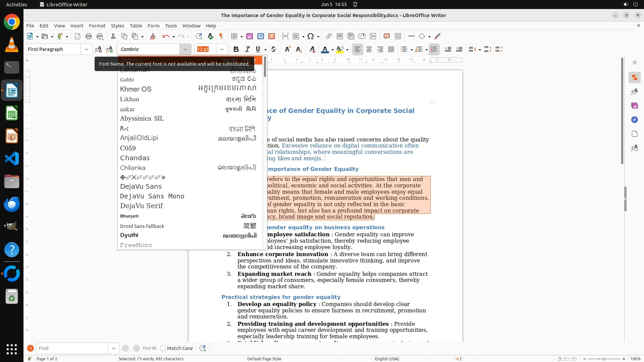Insert special character omega icon
Screen dimensions: 644x362
click(x=311, y=36)
